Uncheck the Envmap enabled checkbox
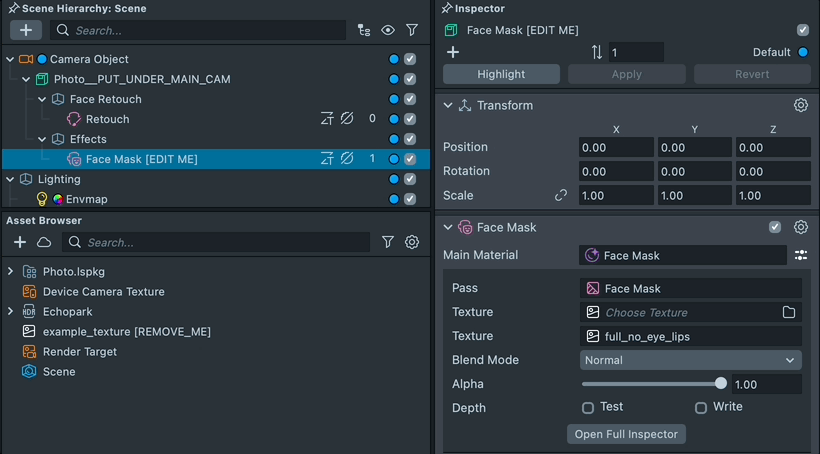This screenshot has width=820, height=454. (x=410, y=199)
